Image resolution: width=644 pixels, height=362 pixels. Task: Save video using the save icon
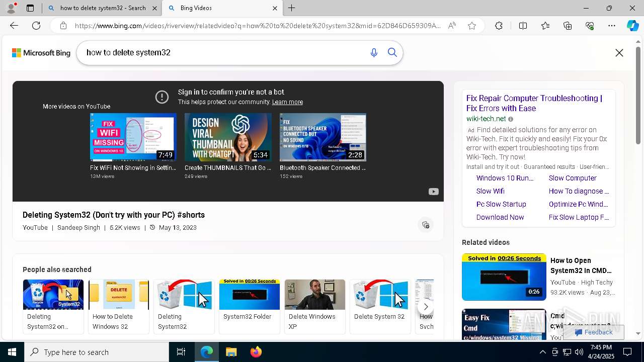(x=426, y=225)
